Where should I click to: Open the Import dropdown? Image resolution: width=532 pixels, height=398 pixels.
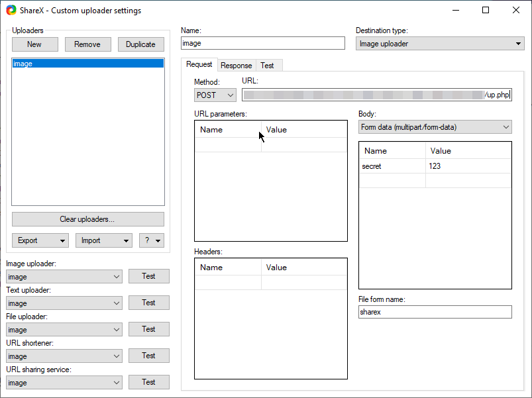click(x=103, y=240)
